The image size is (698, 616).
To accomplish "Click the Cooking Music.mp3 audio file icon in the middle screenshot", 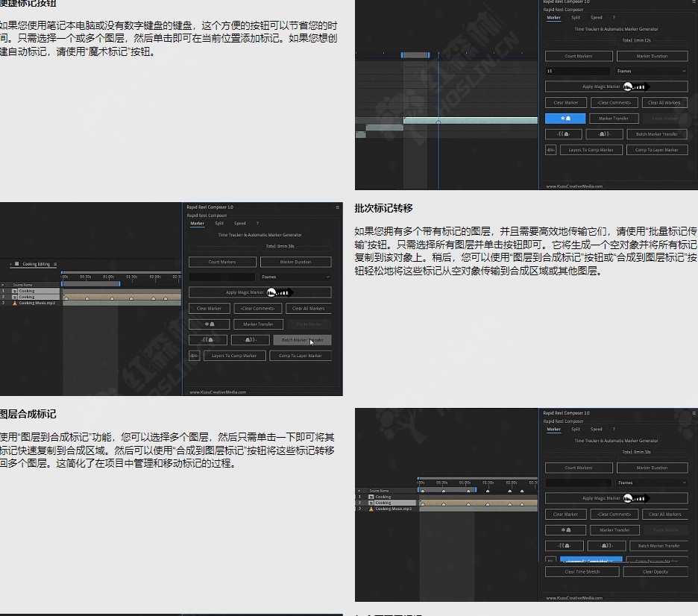I will coord(15,303).
